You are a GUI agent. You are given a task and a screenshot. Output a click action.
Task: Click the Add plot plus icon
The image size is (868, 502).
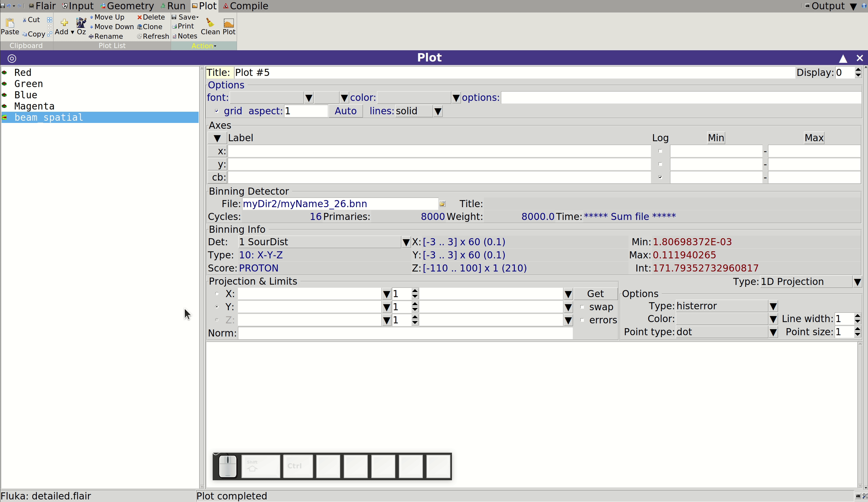click(x=64, y=23)
